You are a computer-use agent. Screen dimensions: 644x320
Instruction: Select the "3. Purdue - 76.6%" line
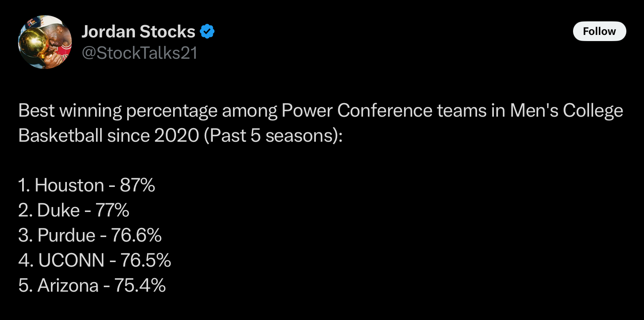coord(90,235)
